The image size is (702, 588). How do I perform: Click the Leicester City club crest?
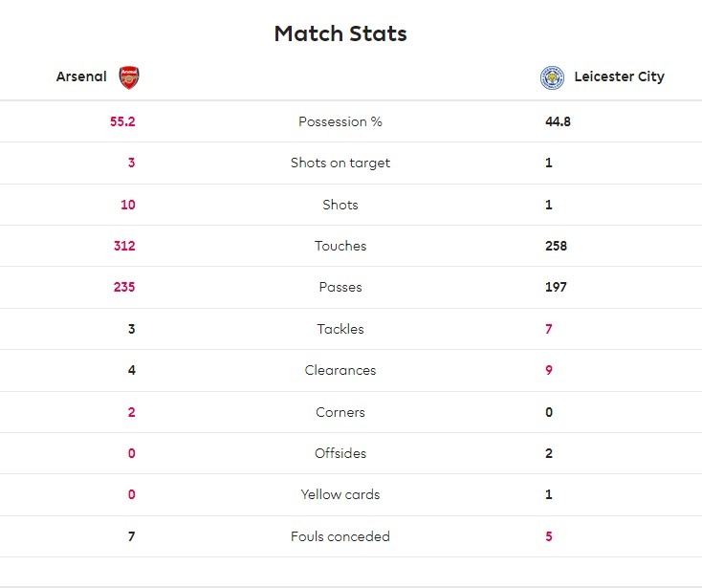pyautogui.click(x=552, y=77)
